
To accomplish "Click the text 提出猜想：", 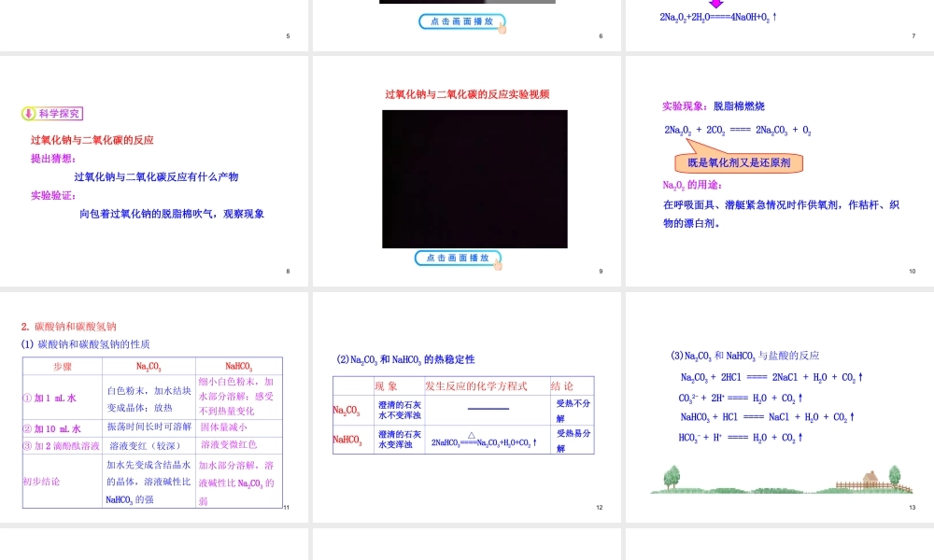I will coord(53,159).
